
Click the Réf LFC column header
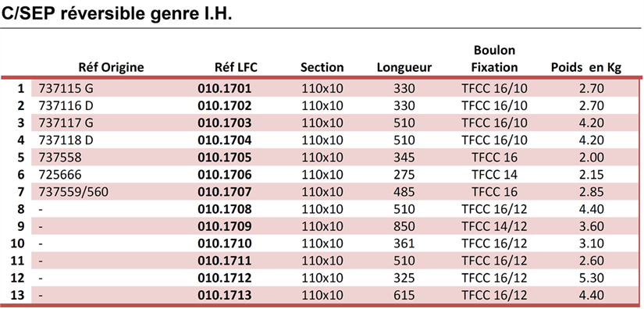236,67
